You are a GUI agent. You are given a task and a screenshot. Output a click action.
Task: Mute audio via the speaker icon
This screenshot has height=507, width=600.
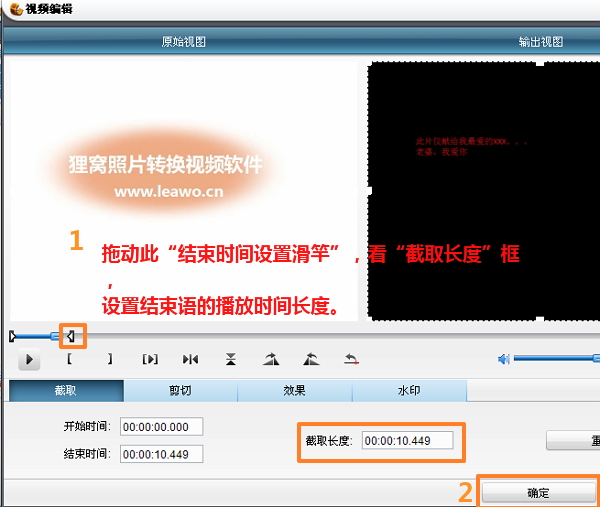coord(504,359)
